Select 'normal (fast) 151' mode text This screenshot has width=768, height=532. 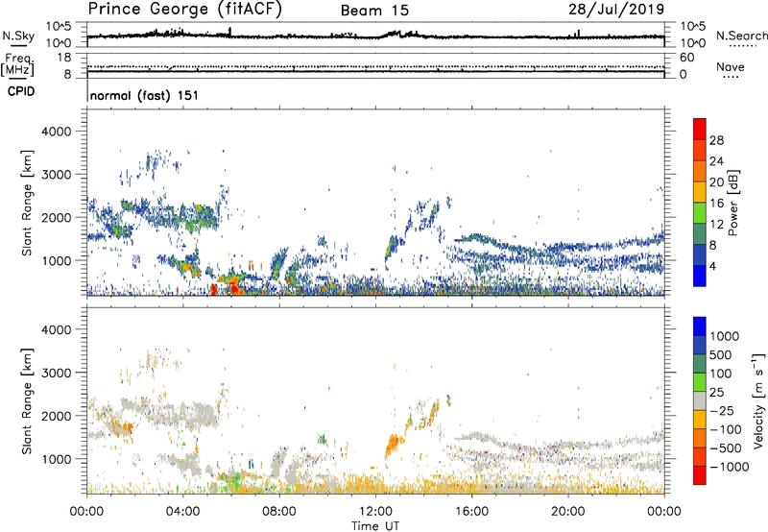point(145,95)
